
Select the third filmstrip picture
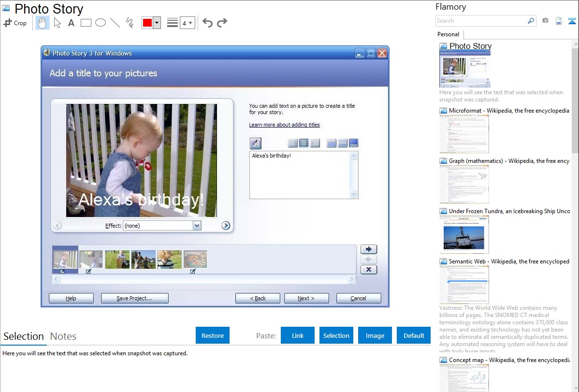click(117, 260)
